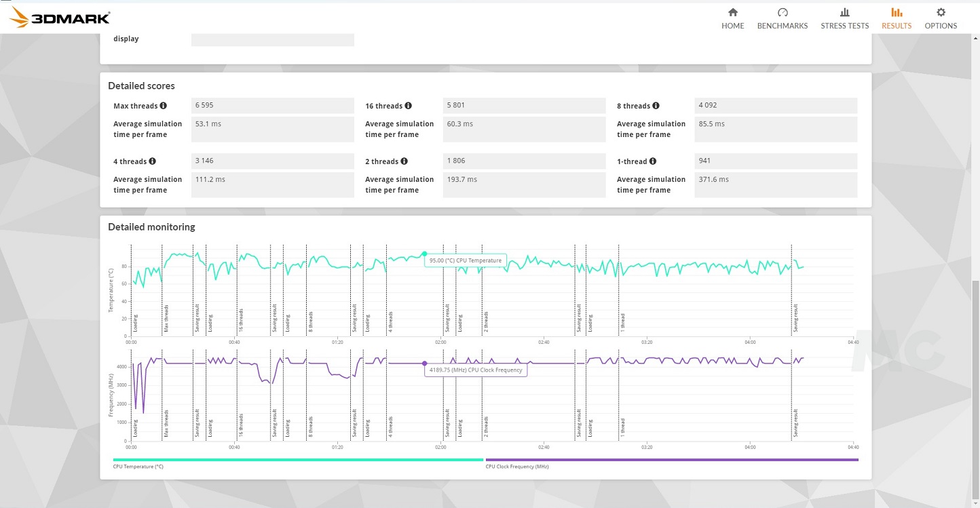Screen dimensions: 980x508
Task: Open the Stress Tests section
Action: click(x=844, y=18)
